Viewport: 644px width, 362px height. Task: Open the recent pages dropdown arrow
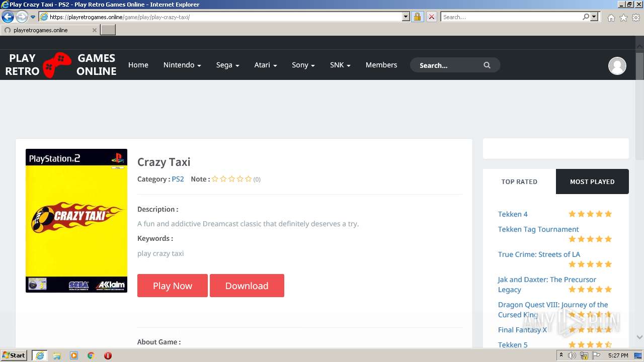pos(33,17)
